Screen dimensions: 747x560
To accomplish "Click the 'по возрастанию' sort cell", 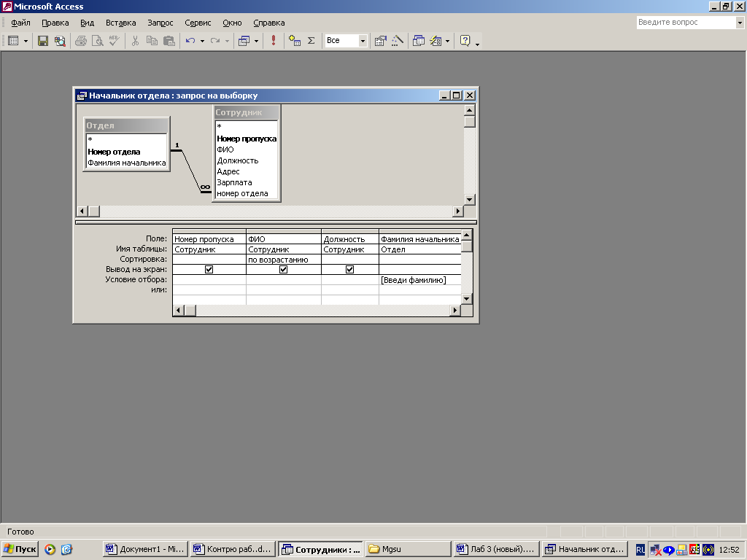I will (284, 260).
